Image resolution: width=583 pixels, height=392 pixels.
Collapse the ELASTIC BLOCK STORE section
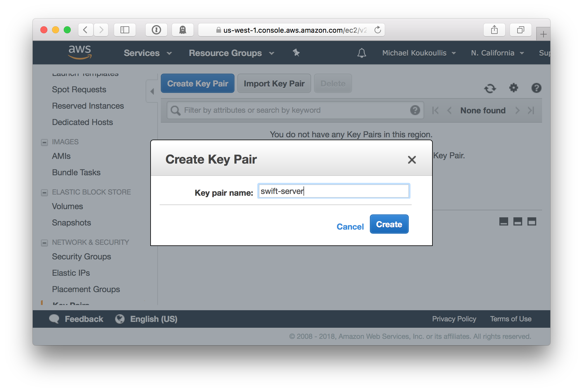pos(44,192)
